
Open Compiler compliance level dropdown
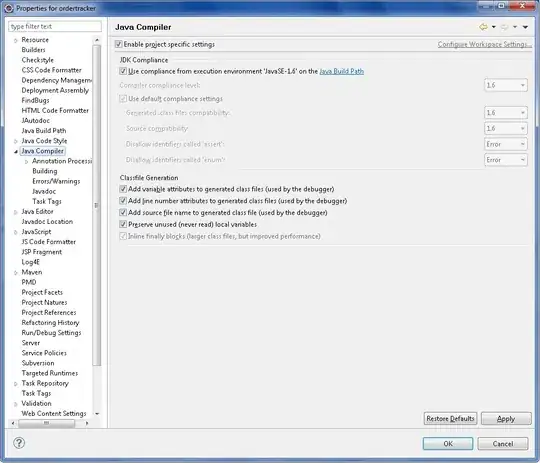pyautogui.click(x=506, y=85)
